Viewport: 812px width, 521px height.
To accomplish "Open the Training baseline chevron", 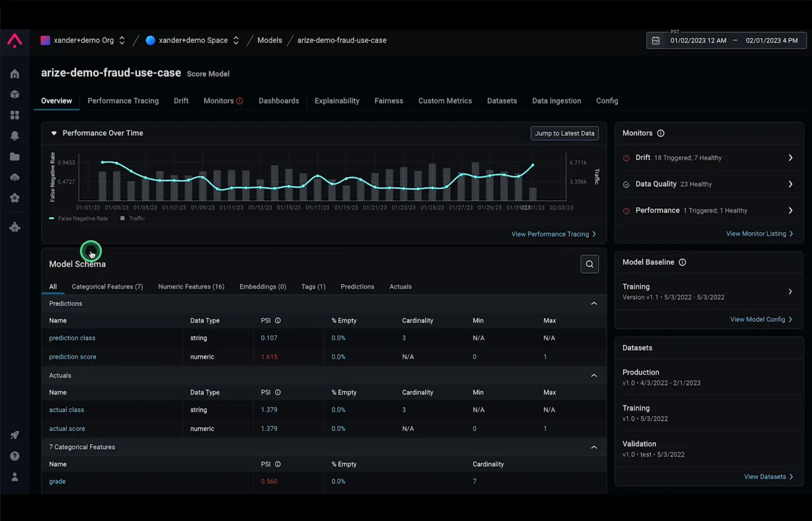I will [790, 292].
